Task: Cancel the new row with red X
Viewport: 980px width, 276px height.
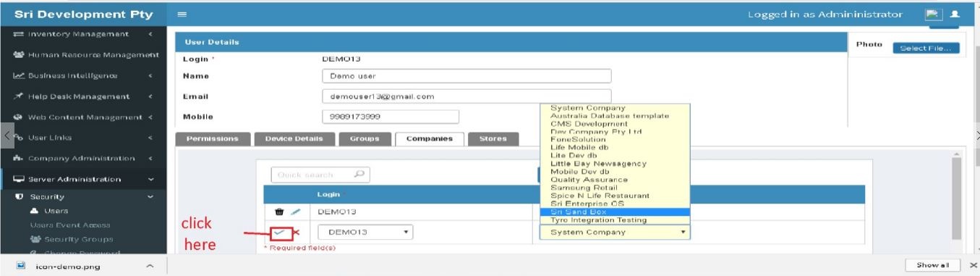Action: point(296,233)
